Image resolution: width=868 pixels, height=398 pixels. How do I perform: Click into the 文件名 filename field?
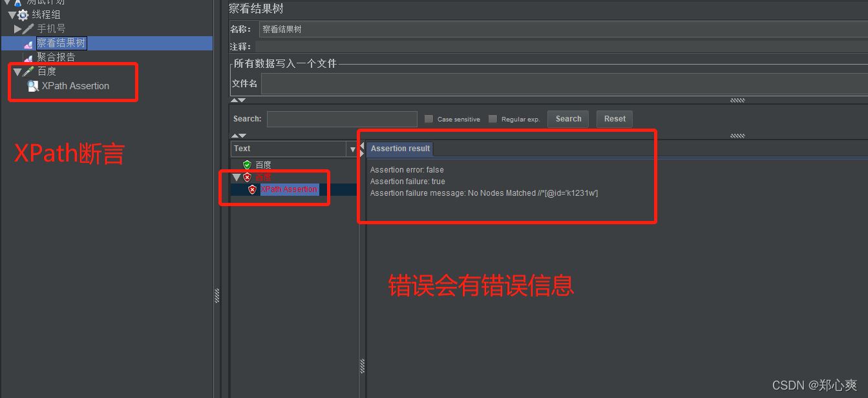(x=564, y=84)
